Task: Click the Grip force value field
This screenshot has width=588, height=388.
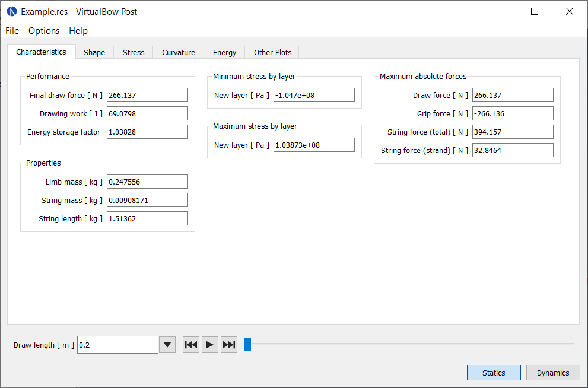Action: tap(513, 113)
